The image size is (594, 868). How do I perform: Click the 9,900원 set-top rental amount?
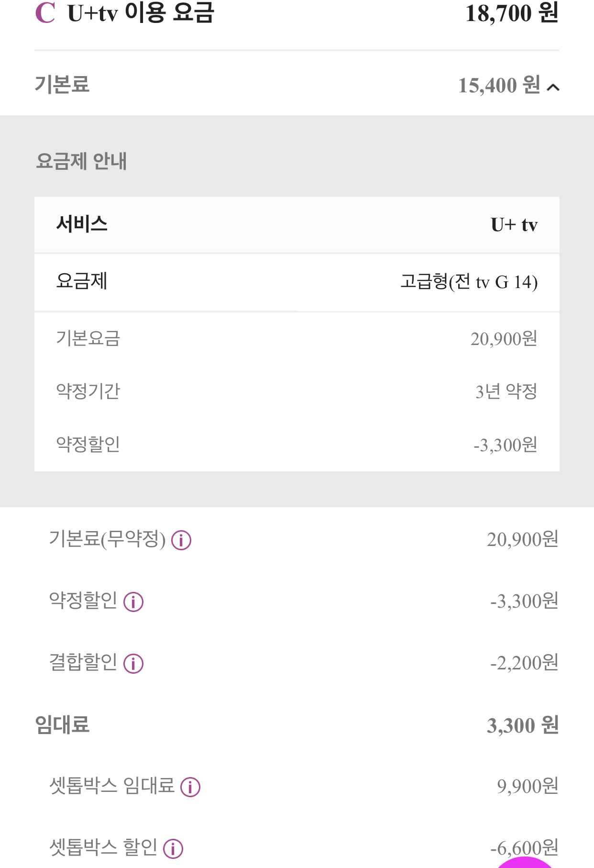528,786
